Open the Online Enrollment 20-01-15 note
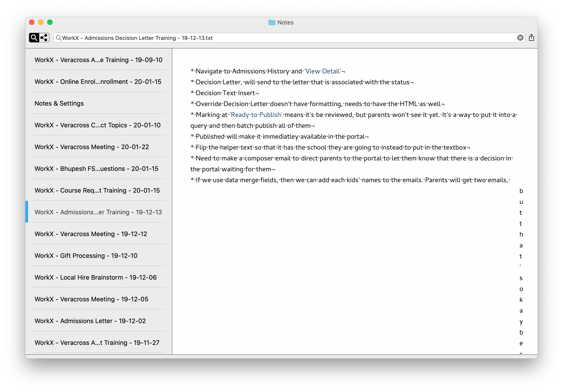This screenshot has width=563, height=392. [98, 82]
